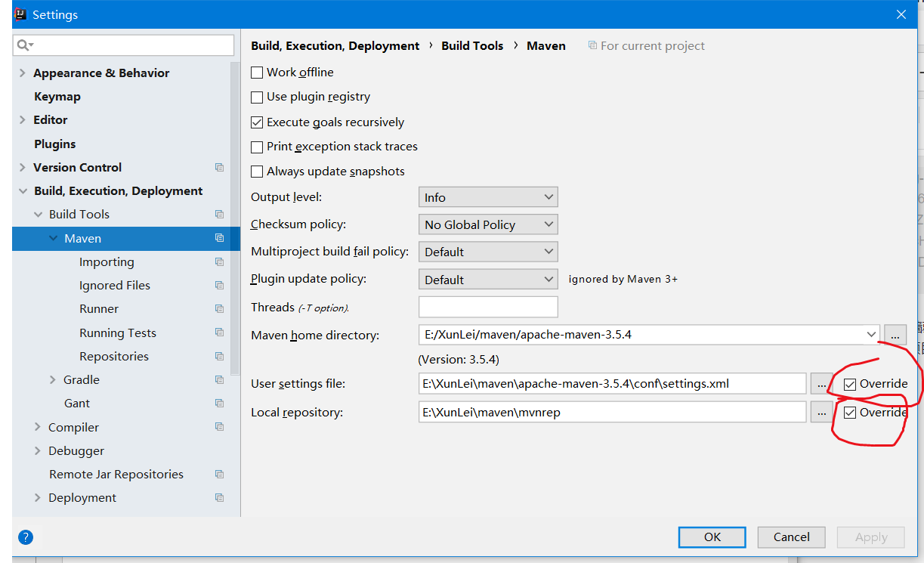
Task: Expand the Debugger node
Action: click(x=38, y=451)
